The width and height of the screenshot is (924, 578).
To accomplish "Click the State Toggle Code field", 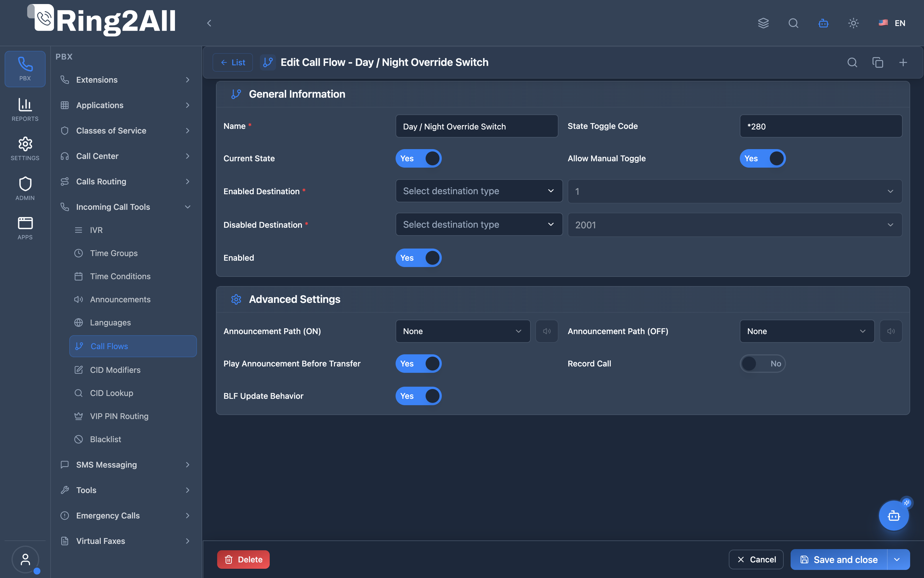I will click(x=821, y=126).
